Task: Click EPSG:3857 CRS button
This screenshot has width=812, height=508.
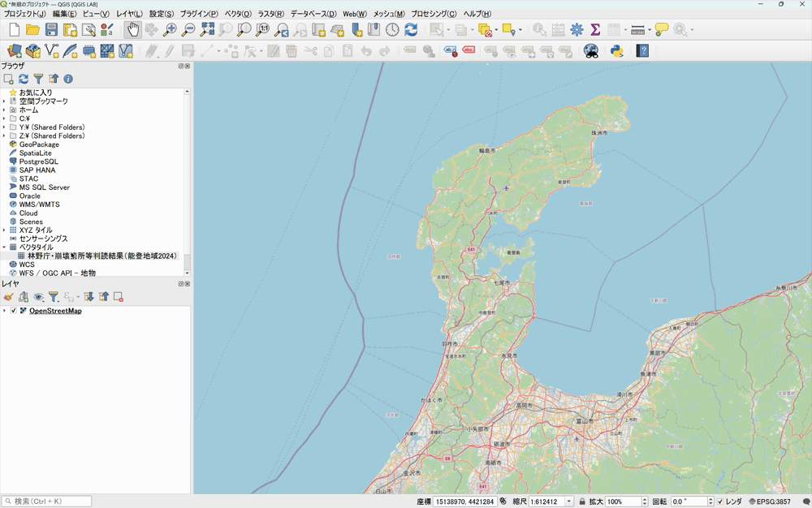Action: [769, 502]
